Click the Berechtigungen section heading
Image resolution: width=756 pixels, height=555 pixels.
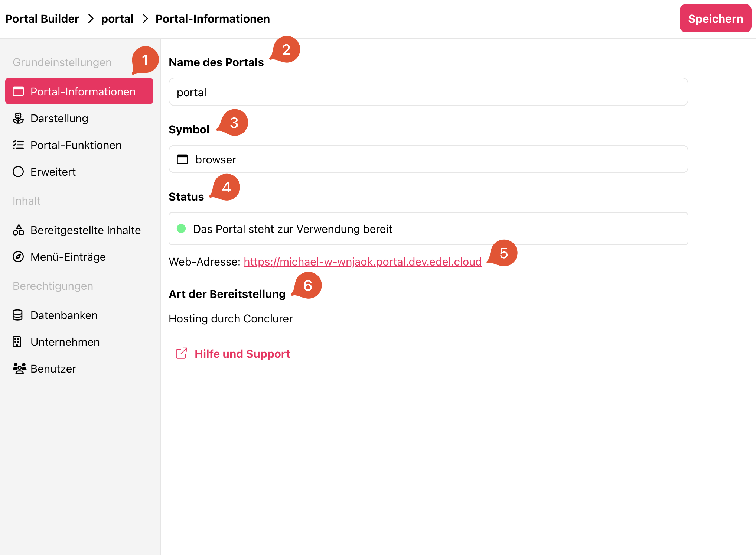[x=53, y=286]
